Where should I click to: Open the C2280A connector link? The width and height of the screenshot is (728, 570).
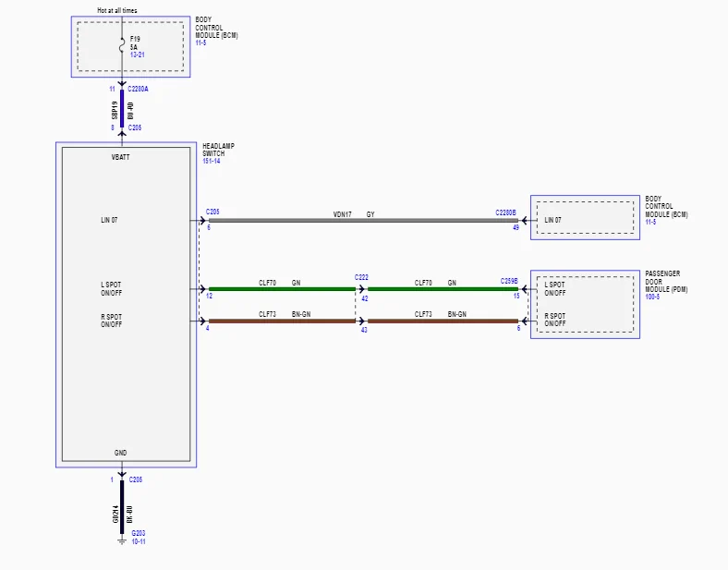[138, 89]
